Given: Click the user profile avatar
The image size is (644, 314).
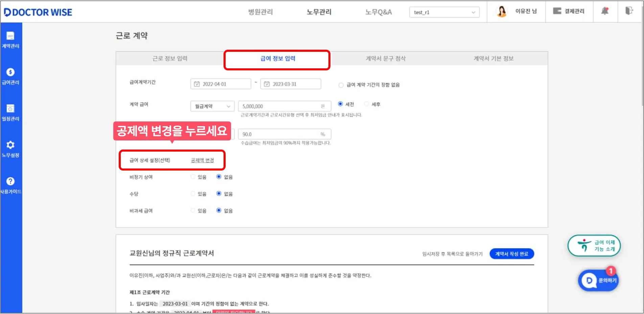Looking at the screenshot, I should pyautogui.click(x=501, y=12).
